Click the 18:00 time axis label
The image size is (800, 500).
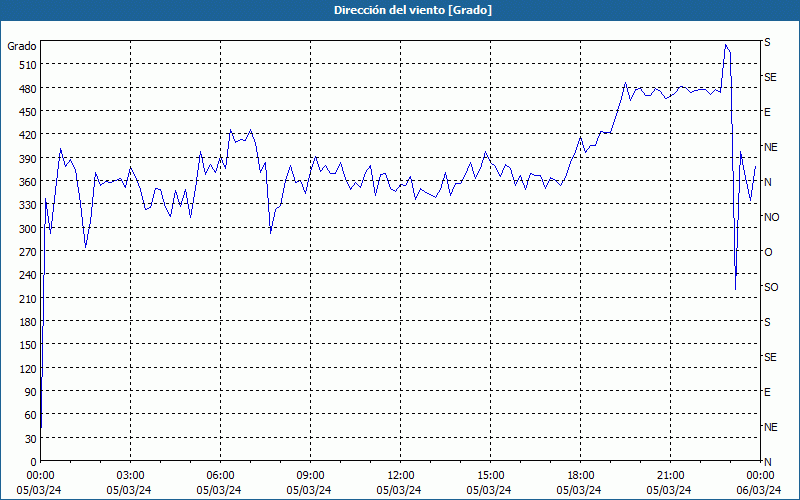pos(581,476)
